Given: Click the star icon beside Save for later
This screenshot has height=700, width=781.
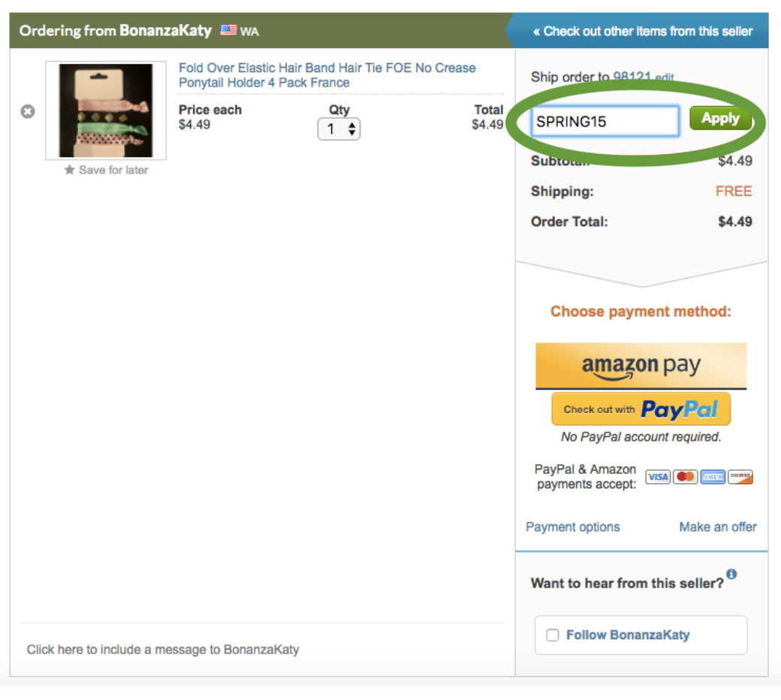Looking at the screenshot, I should coord(69,170).
